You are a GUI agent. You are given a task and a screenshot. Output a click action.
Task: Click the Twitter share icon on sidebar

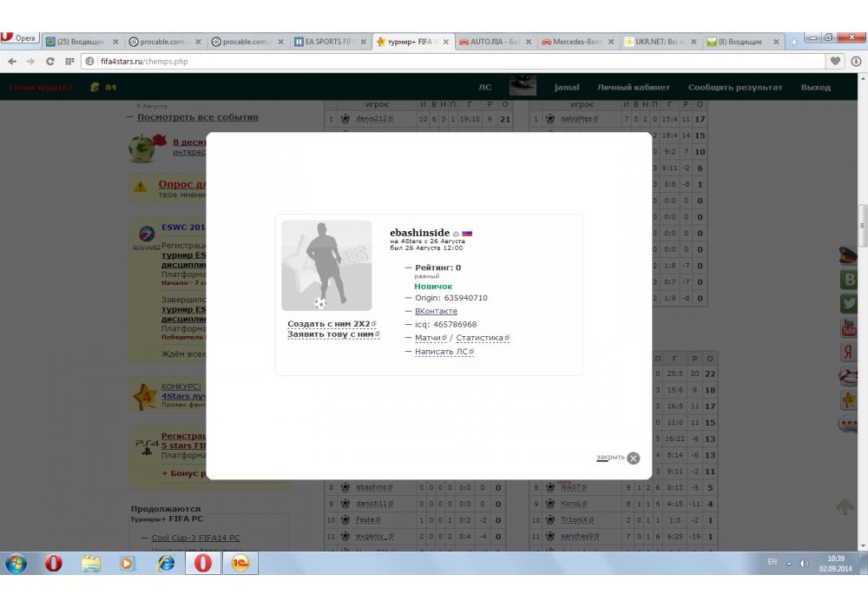(848, 303)
